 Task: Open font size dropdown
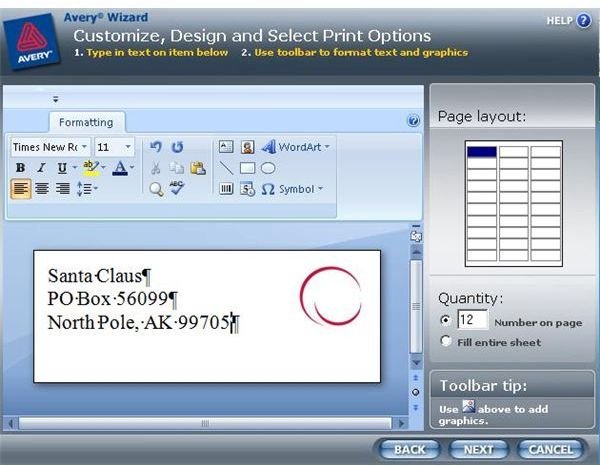coord(128,147)
